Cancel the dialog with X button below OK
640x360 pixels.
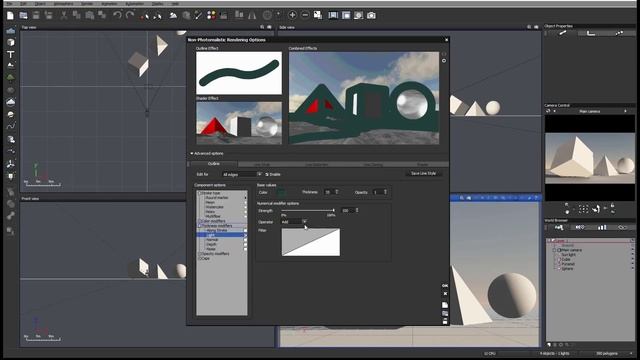coord(445,293)
